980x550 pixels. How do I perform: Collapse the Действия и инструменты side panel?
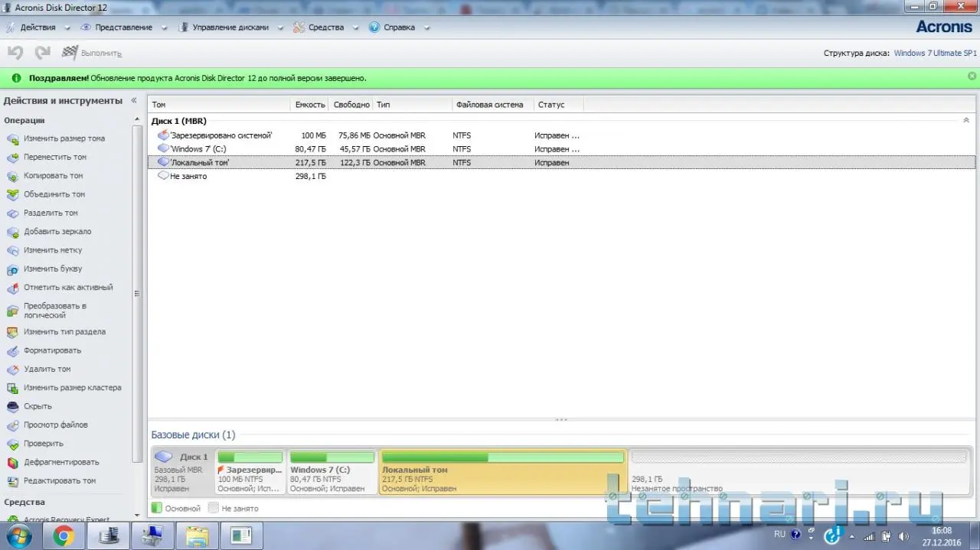point(134,100)
